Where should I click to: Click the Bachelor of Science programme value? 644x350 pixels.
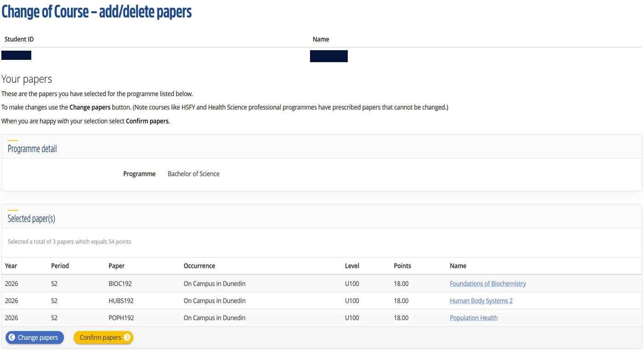[194, 174]
